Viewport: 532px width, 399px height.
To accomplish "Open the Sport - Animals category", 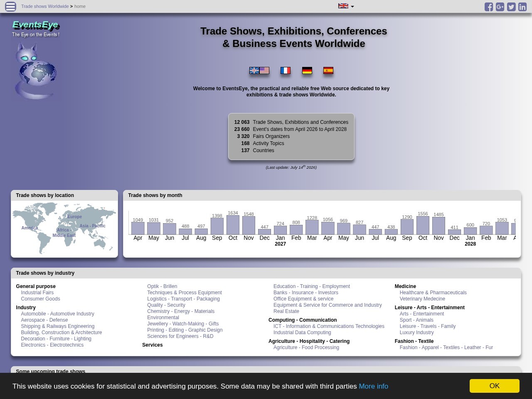I will 416,320.
